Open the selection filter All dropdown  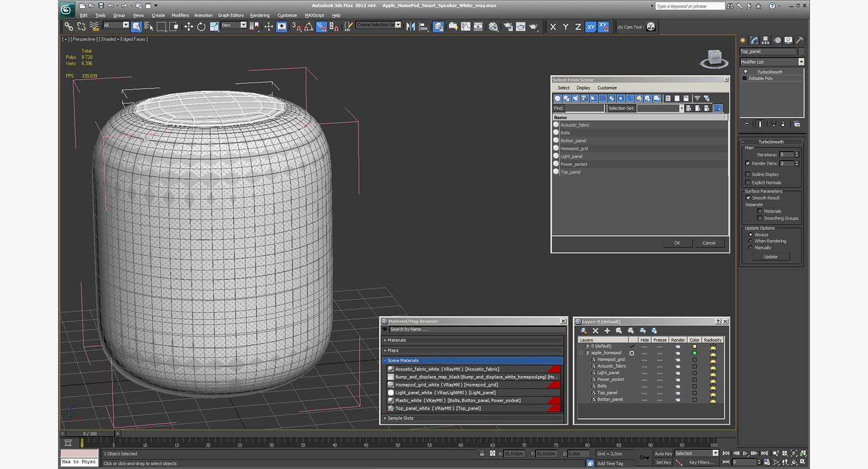coord(116,25)
